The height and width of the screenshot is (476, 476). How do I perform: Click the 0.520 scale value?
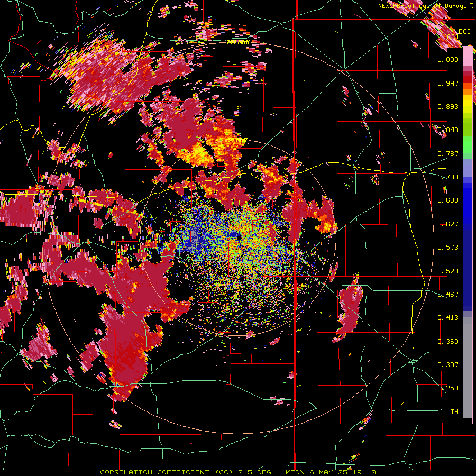click(448, 271)
